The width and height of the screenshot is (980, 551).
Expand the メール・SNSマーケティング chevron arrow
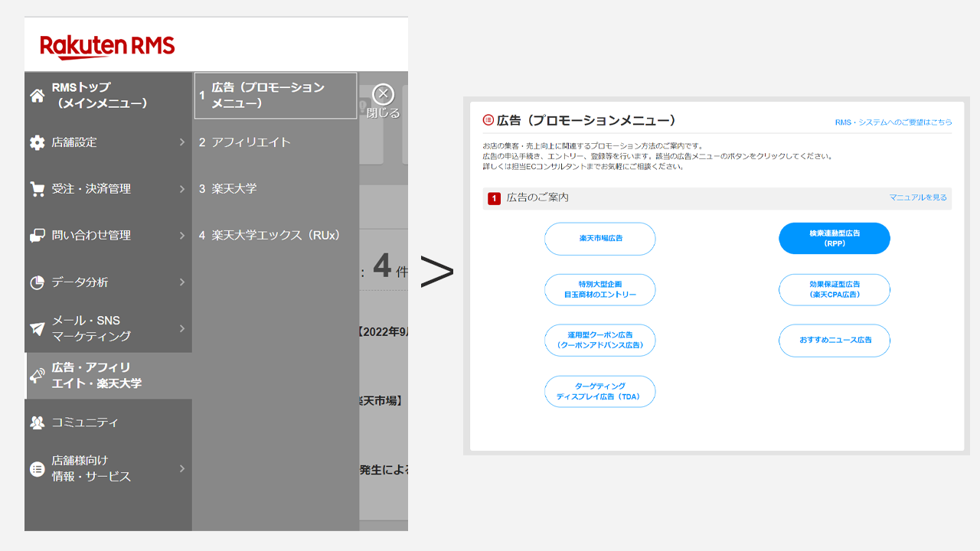(182, 328)
